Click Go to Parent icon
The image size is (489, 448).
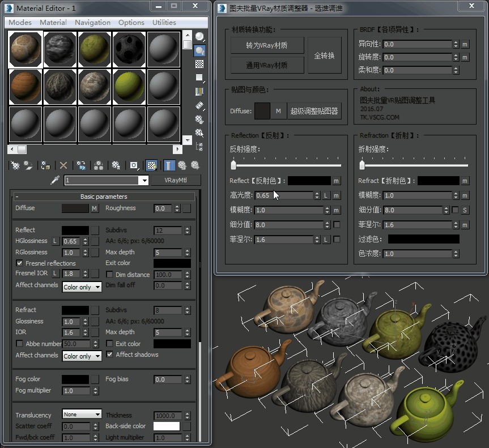point(182,165)
